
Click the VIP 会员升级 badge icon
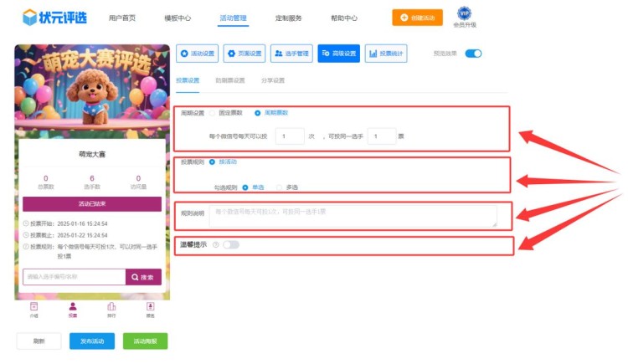pyautogui.click(x=464, y=14)
